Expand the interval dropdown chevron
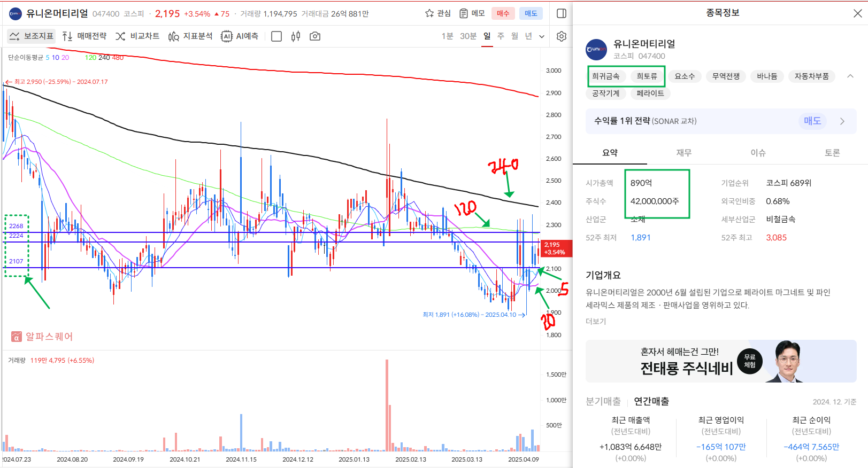 coord(542,36)
